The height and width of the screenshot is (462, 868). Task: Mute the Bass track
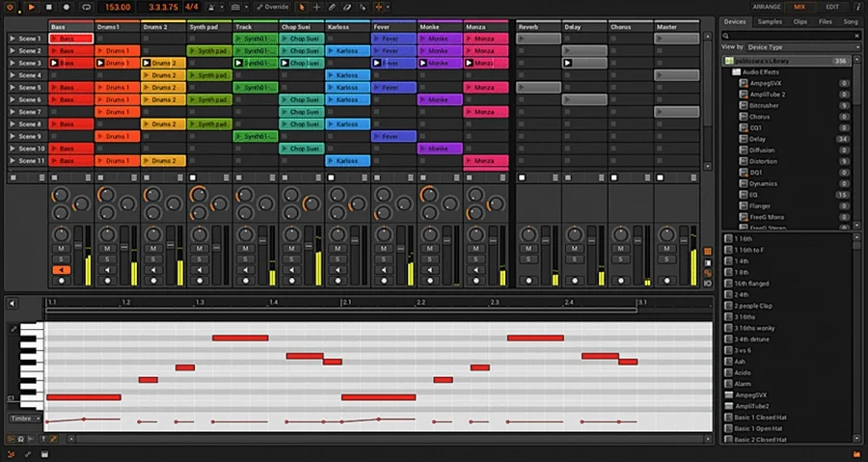[x=60, y=249]
